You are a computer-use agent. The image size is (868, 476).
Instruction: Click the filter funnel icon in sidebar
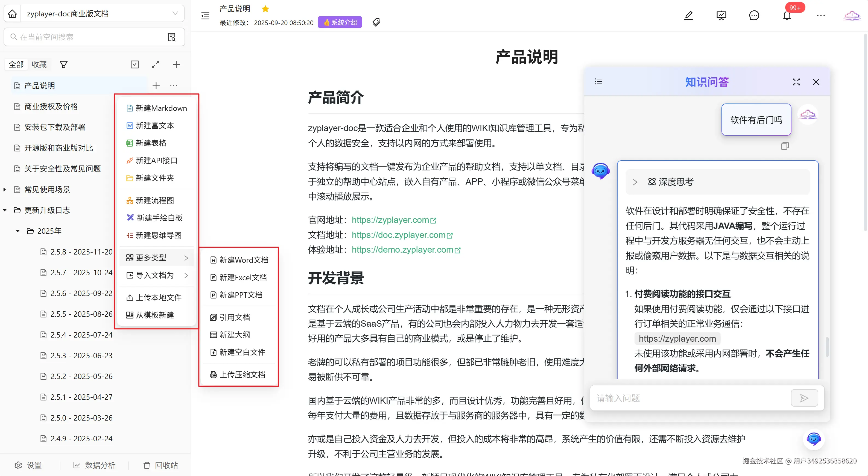click(63, 64)
